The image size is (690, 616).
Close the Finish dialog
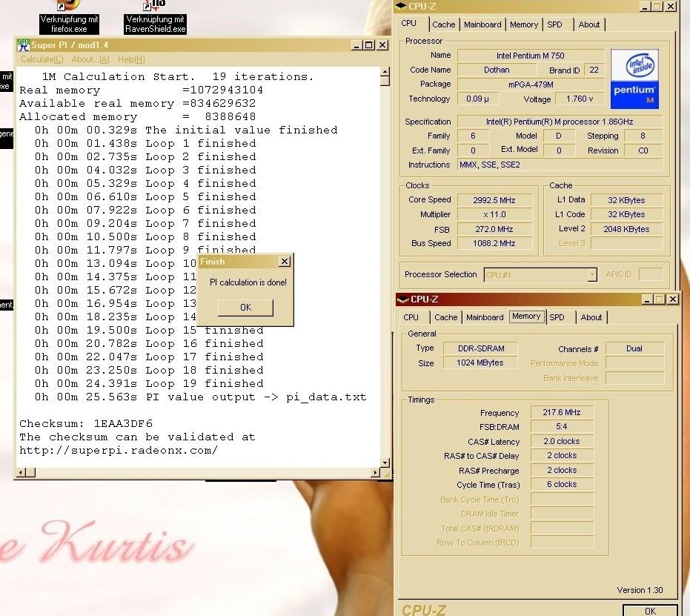285,262
